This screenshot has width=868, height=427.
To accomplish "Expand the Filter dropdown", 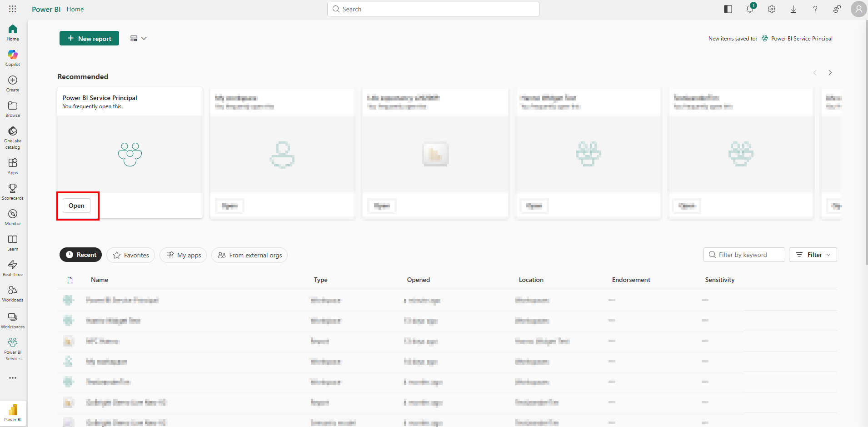I will (x=813, y=255).
